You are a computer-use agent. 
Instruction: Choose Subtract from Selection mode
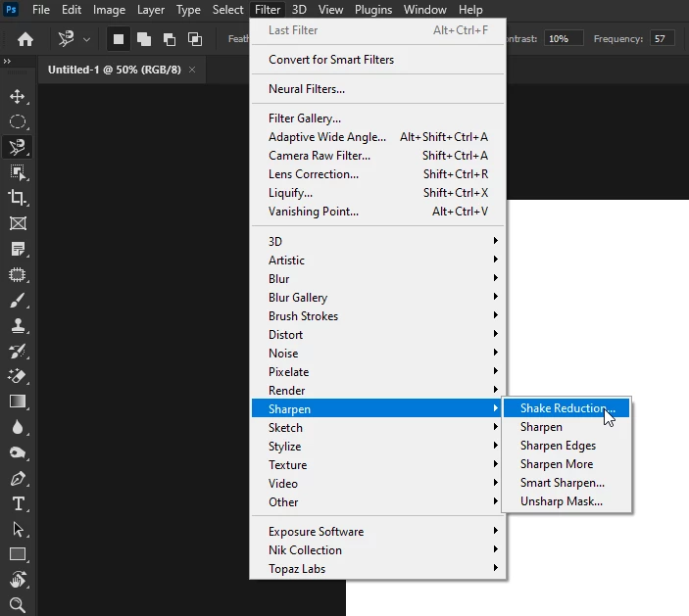(x=170, y=39)
